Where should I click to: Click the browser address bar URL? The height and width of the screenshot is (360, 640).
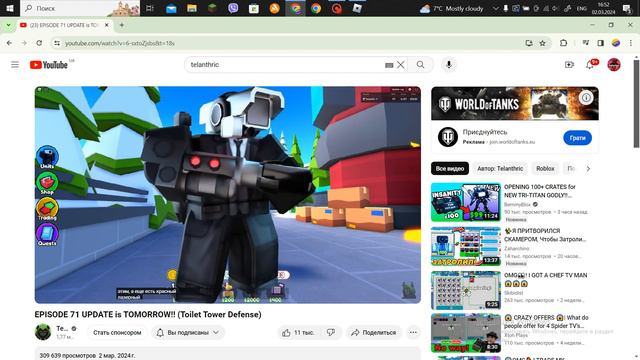click(120, 43)
